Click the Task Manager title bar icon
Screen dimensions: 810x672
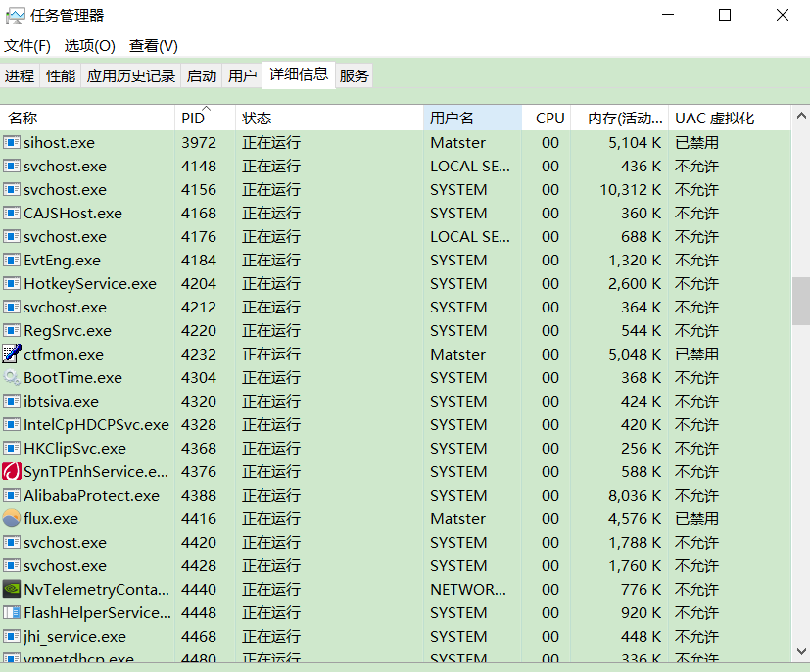15,16
